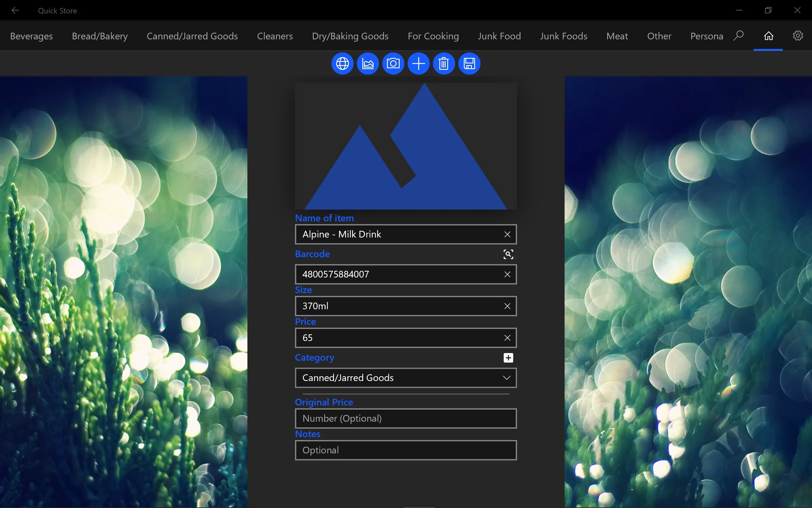The height and width of the screenshot is (508, 812).
Task: Restore down the Quick Store window
Action: point(768,10)
